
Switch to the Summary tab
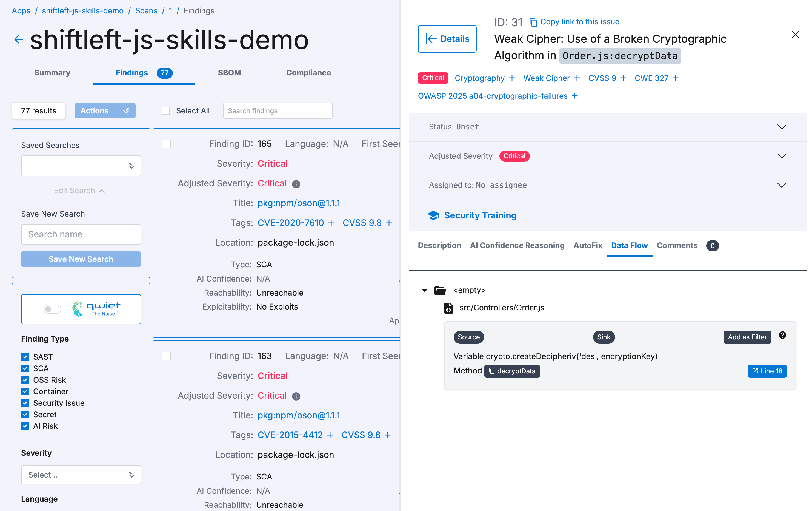click(52, 73)
